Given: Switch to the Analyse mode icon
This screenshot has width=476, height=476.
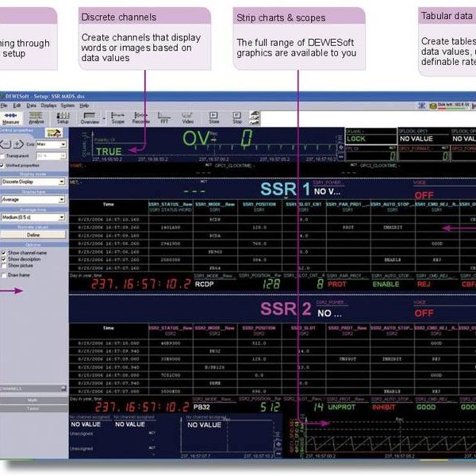Looking at the screenshot, I should [x=36, y=117].
